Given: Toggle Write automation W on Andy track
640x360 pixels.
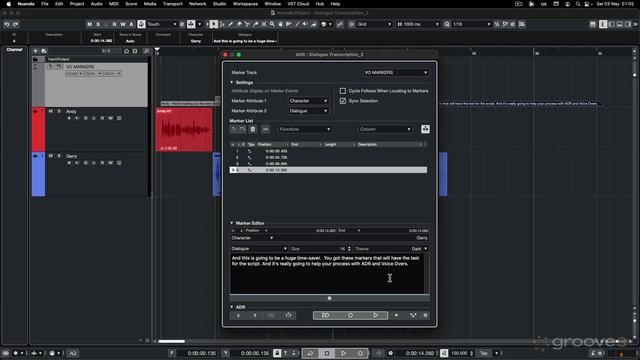Looking at the screenshot, I should coord(111,118).
